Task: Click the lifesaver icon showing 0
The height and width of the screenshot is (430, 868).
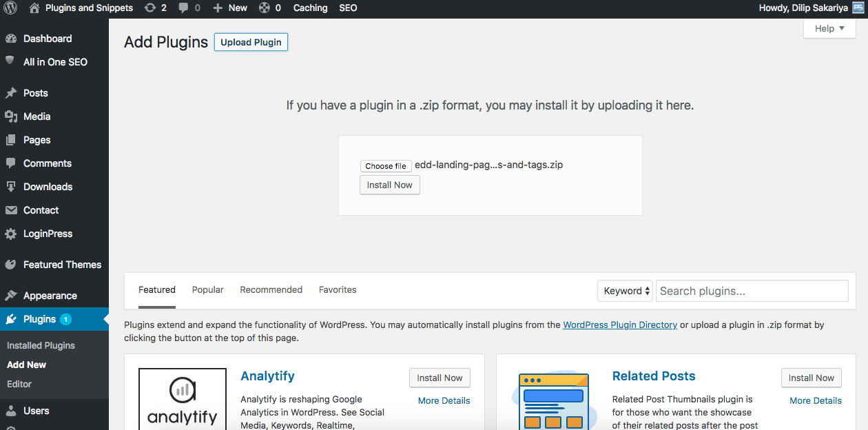Action: [x=264, y=8]
